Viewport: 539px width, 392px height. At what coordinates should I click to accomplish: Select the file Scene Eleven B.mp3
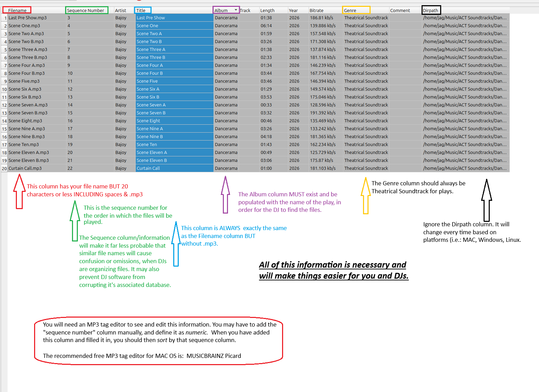coord(29,160)
